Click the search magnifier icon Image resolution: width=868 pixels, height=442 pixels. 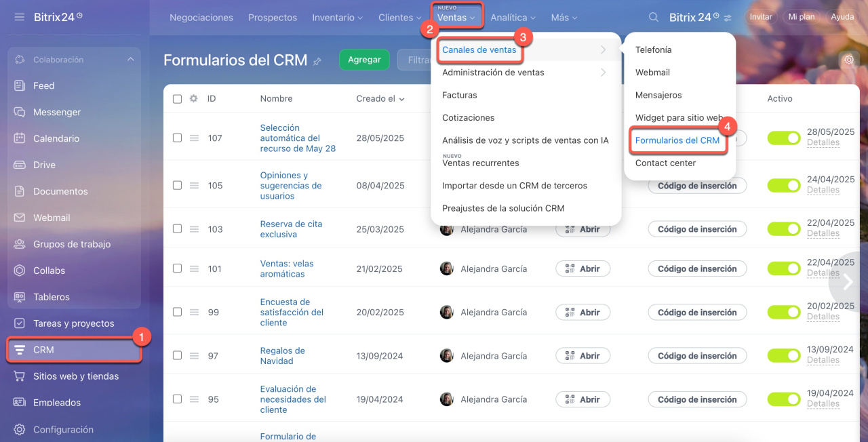pos(654,18)
